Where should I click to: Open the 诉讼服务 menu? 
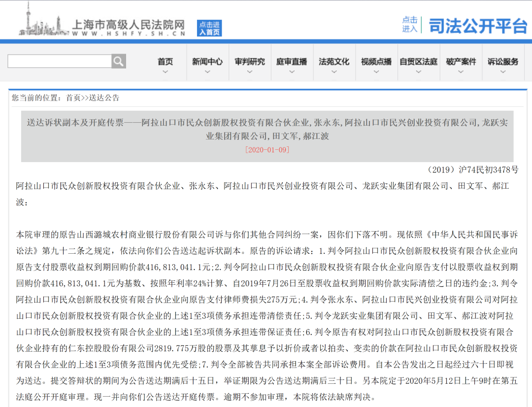(503, 62)
